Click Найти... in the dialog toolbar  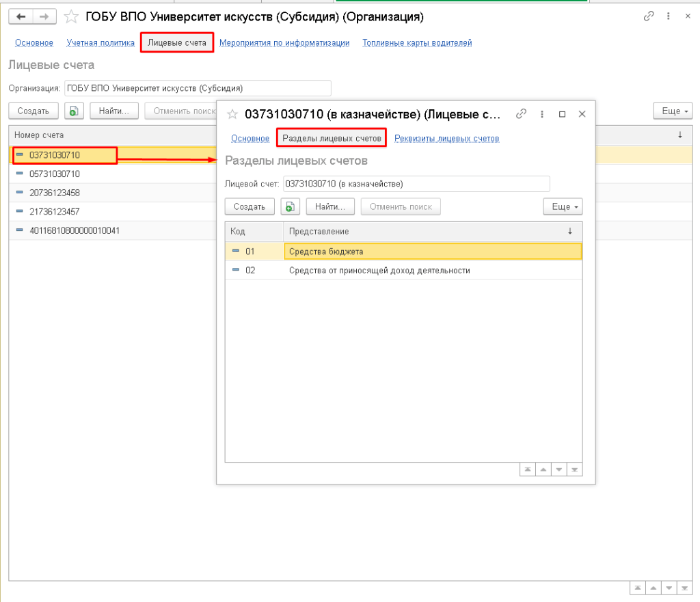(330, 206)
